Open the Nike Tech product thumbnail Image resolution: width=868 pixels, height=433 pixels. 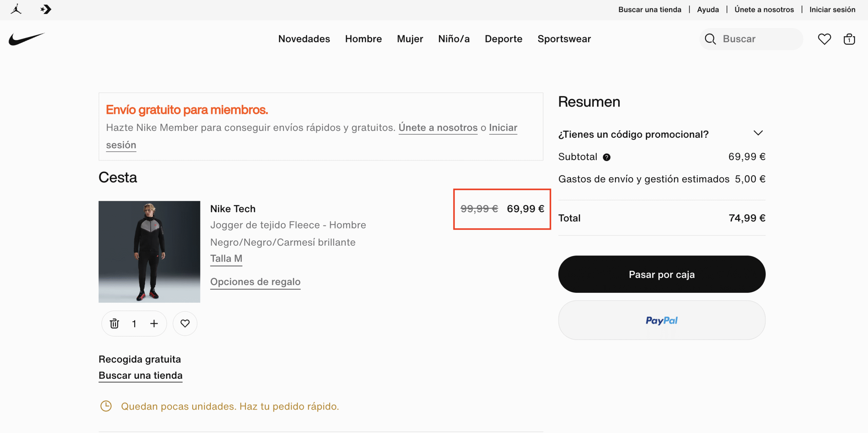(149, 251)
